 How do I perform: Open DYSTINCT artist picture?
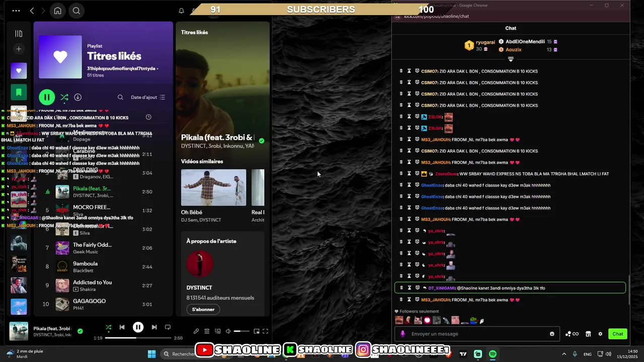point(200,264)
